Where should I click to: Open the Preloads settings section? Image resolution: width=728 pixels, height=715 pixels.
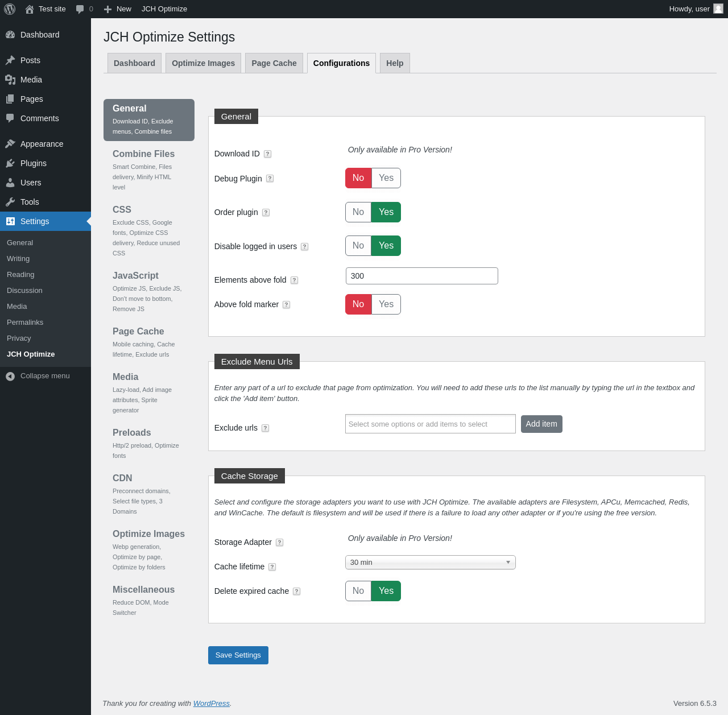click(x=149, y=443)
